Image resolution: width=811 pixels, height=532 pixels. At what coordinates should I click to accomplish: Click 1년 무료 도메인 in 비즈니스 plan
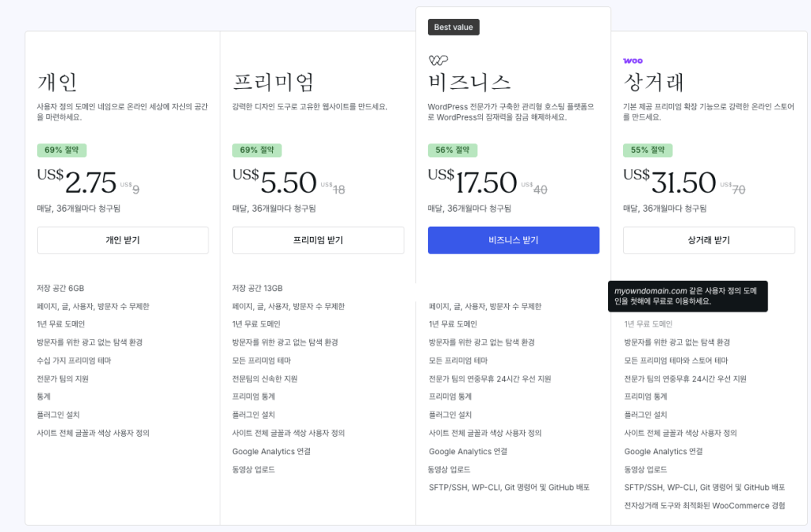tap(453, 324)
